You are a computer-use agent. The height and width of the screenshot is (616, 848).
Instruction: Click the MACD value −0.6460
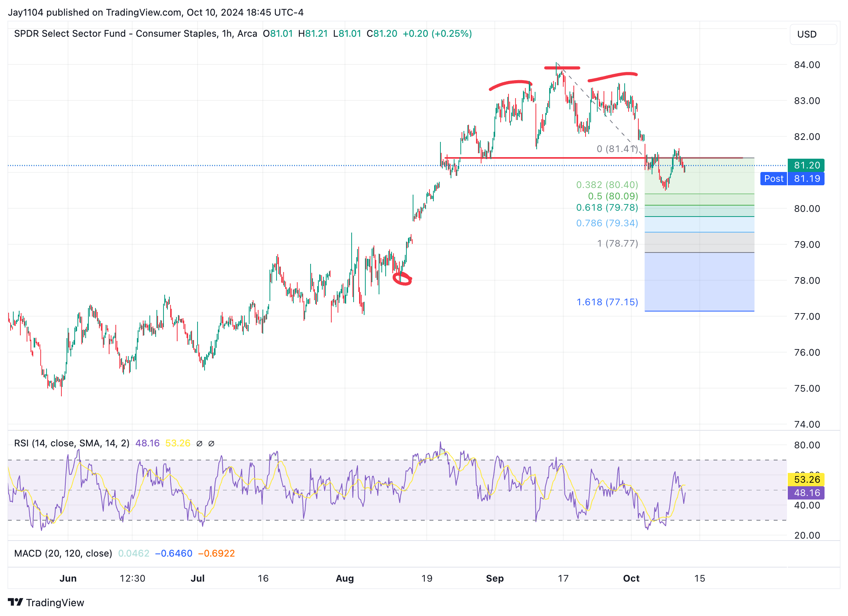[174, 553]
